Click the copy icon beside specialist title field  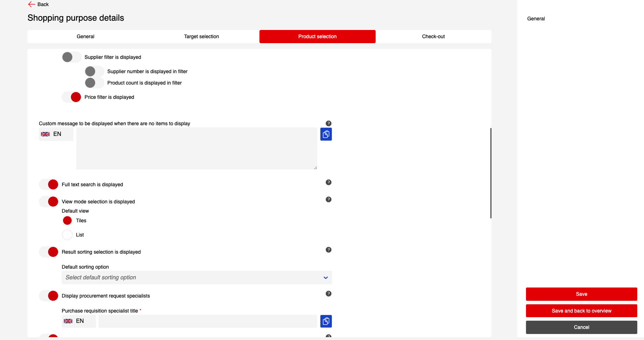326,321
